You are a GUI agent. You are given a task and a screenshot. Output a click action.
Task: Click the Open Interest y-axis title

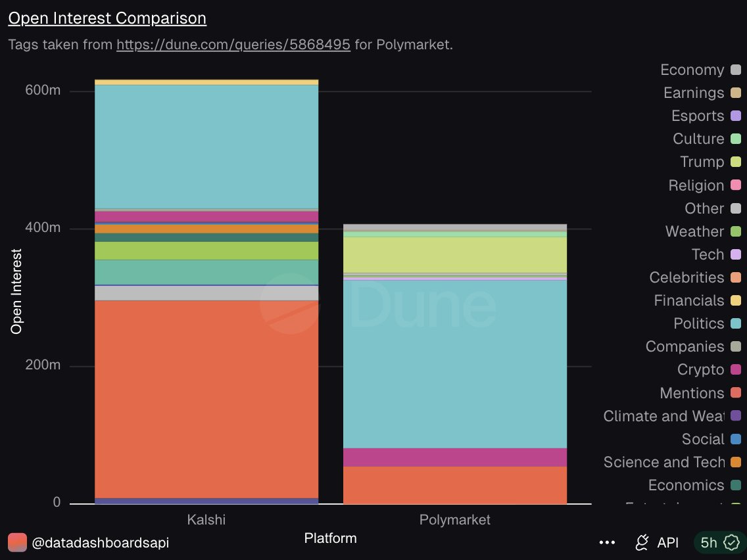click(x=16, y=291)
